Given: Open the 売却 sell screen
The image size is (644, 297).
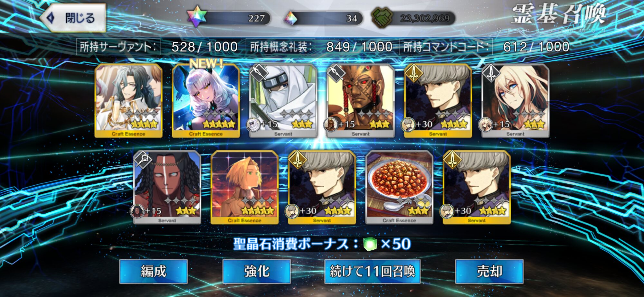Looking at the screenshot, I should point(489,271).
